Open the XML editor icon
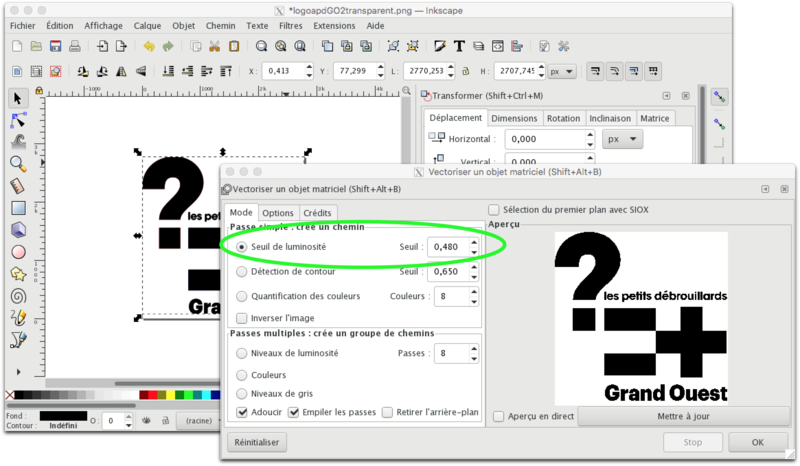 [497, 46]
